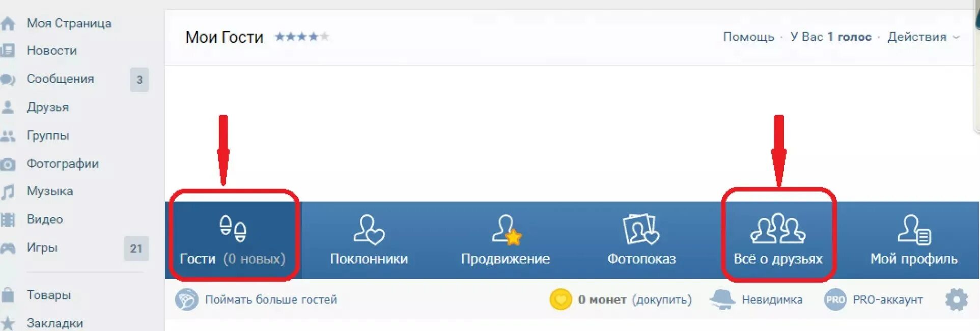Screen dimensions: 980x331
Task: Click the hat spy icon beside Невидимка
Action: pyautogui.click(x=722, y=299)
